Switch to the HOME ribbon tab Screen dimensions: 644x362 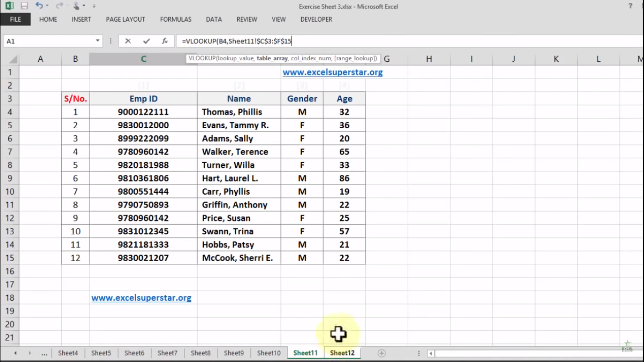tap(48, 19)
